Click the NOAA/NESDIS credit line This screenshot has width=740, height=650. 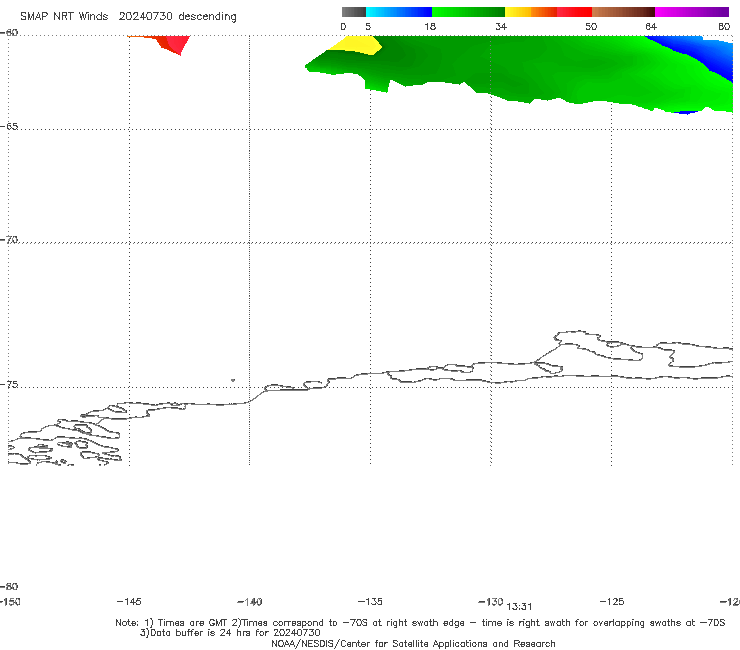coord(413,643)
